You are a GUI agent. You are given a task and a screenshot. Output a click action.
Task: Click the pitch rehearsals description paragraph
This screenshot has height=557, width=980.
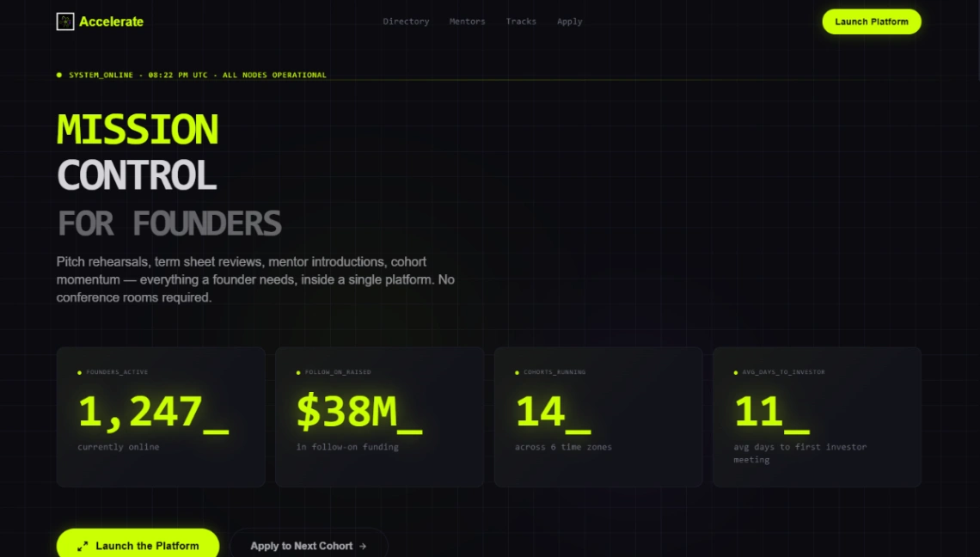[255, 279]
